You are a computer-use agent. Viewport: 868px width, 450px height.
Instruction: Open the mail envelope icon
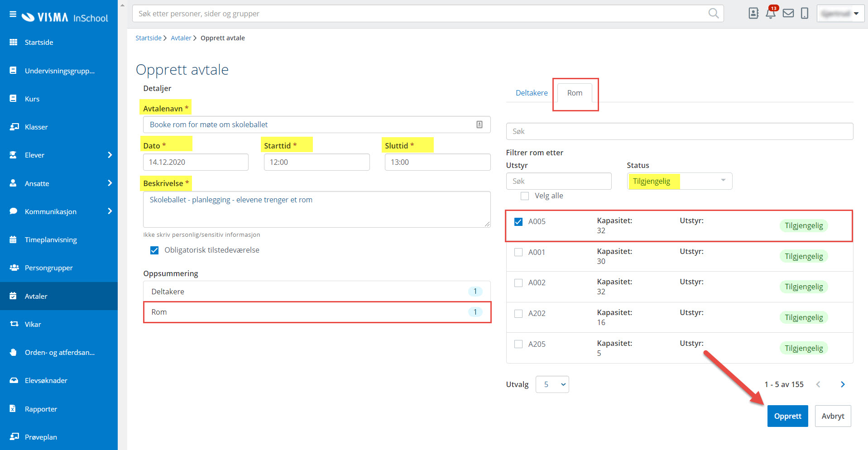click(x=788, y=13)
